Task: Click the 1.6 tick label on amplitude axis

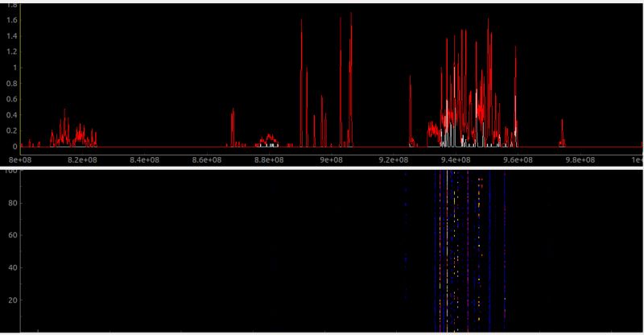Action: [x=12, y=20]
